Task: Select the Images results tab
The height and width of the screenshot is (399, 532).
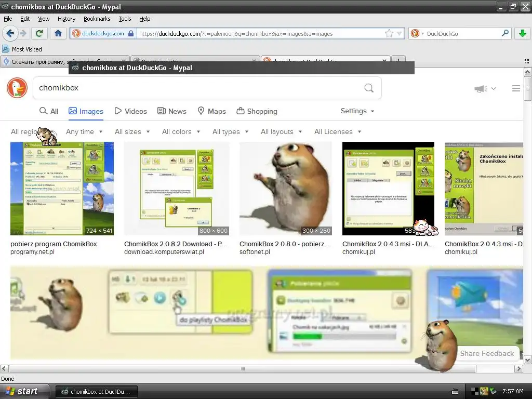Action: [86, 111]
